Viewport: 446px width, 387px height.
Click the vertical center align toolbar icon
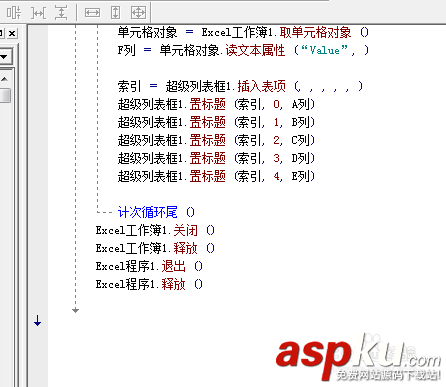pos(14,13)
